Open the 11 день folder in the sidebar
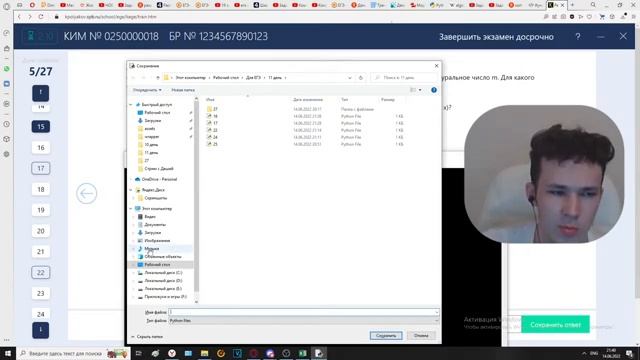The width and height of the screenshot is (640, 360). 151,153
